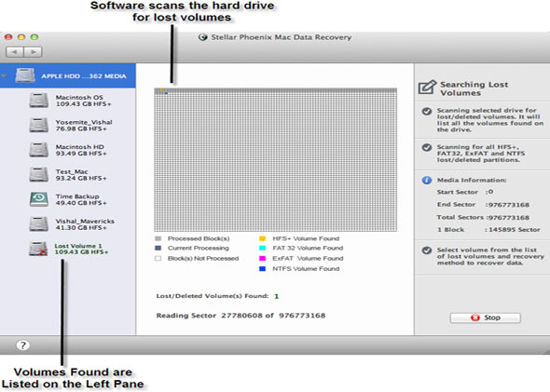550x392 pixels.
Task: Click the yellow minimize window button
Action: coord(21,37)
